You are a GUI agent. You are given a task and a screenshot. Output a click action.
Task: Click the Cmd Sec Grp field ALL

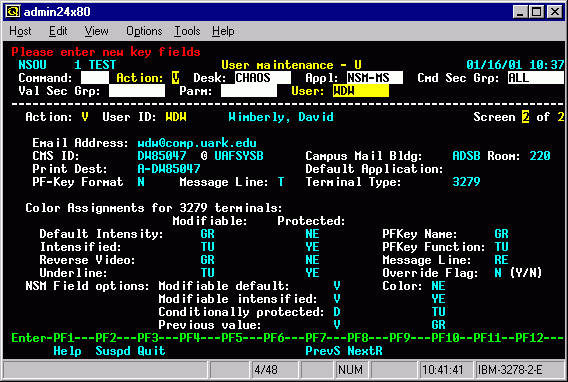click(536, 78)
